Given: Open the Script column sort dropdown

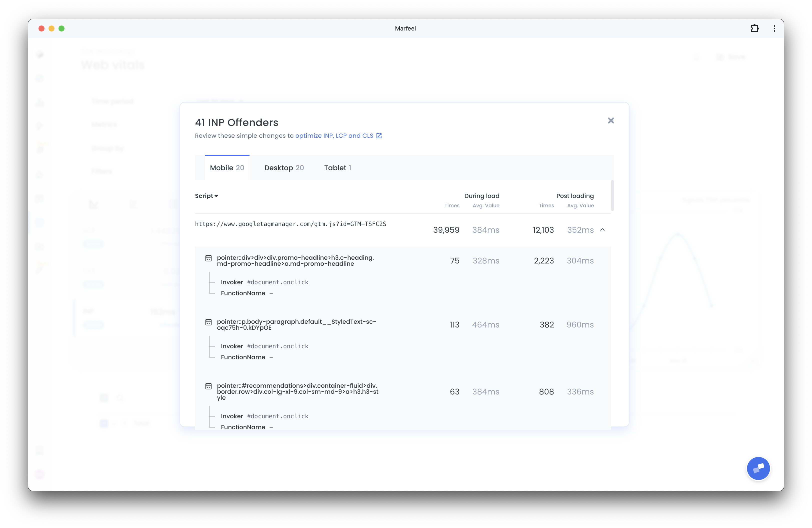Looking at the screenshot, I should point(206,196).
